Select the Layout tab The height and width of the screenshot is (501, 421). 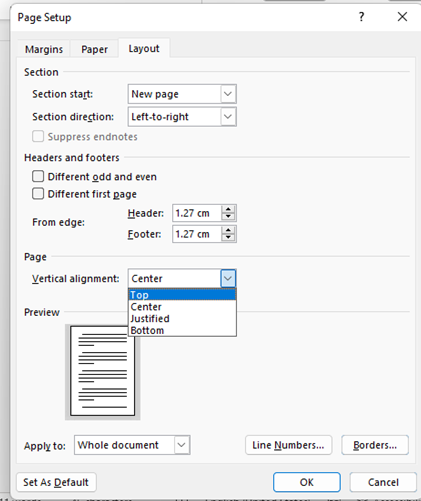[x=144, y=49]
